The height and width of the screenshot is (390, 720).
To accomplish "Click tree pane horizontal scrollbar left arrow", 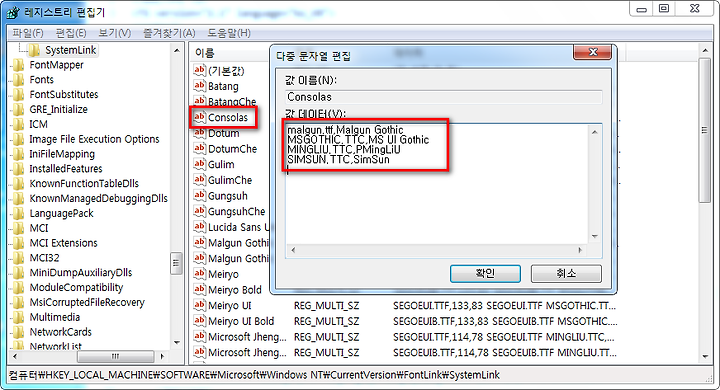I will pos(15,356).
